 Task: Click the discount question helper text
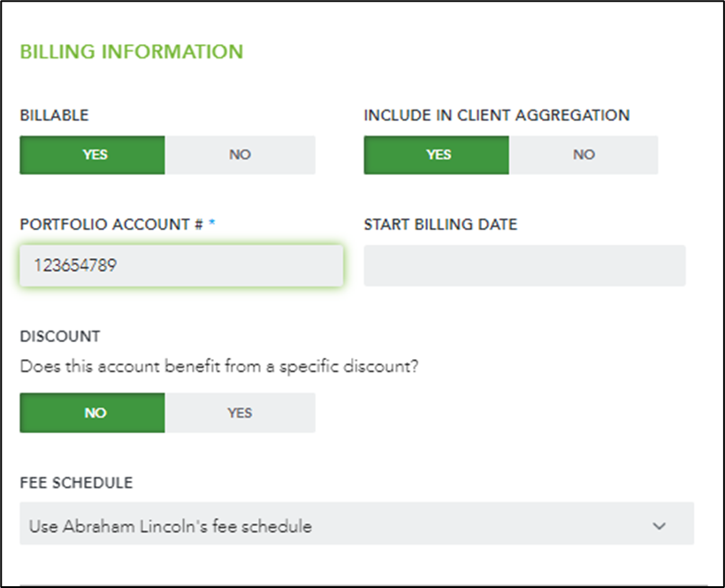(218, 367)
